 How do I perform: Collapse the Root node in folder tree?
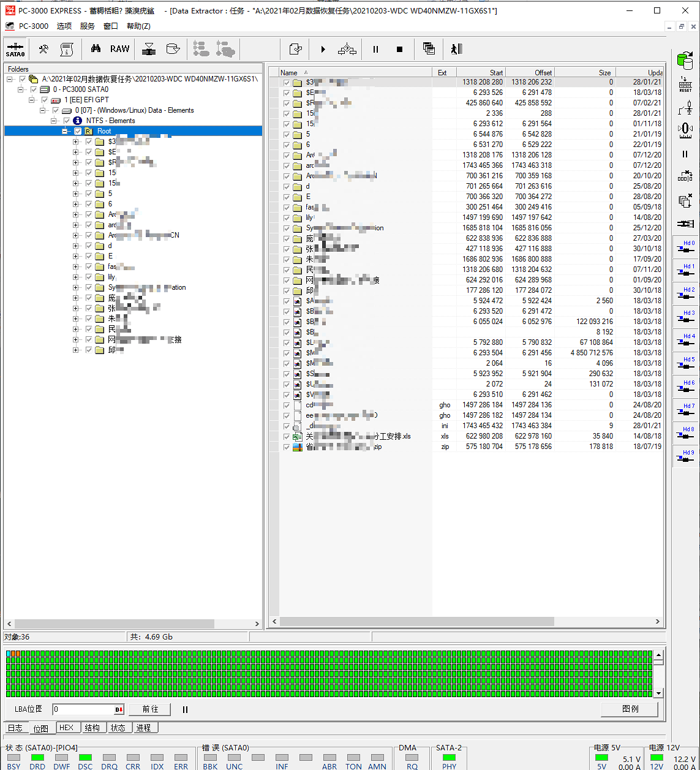click(x=65, y=131)
